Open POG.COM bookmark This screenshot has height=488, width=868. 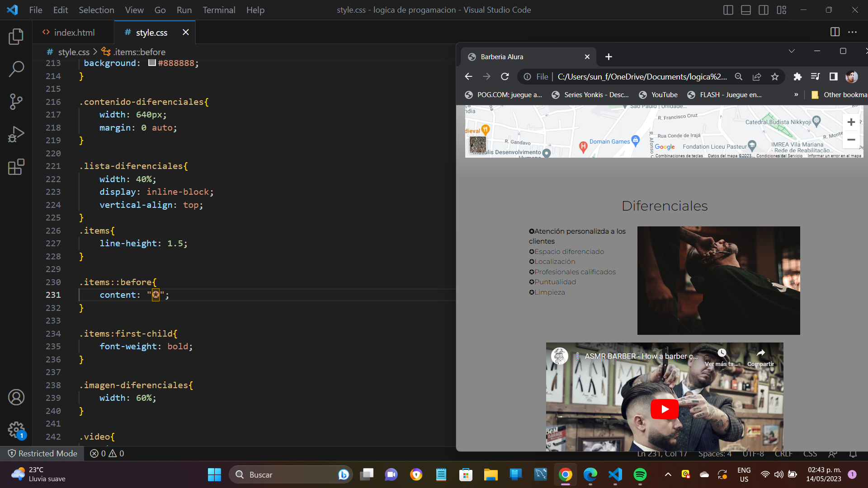[x=503, y=95]
